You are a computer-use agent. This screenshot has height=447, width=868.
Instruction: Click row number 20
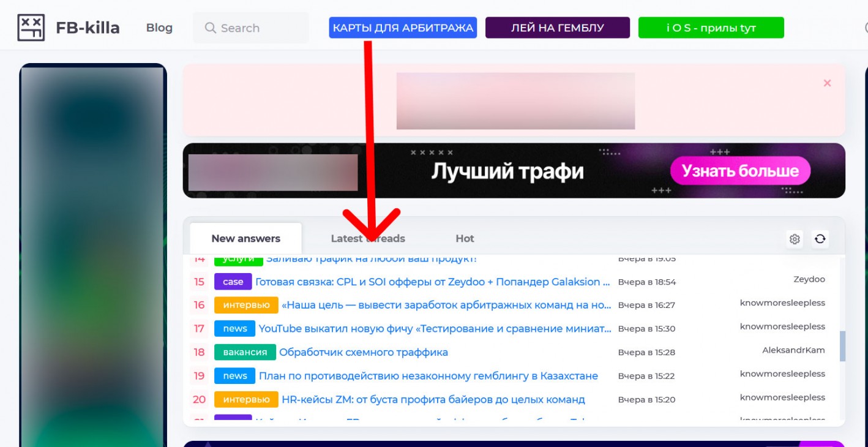(199, 399)
